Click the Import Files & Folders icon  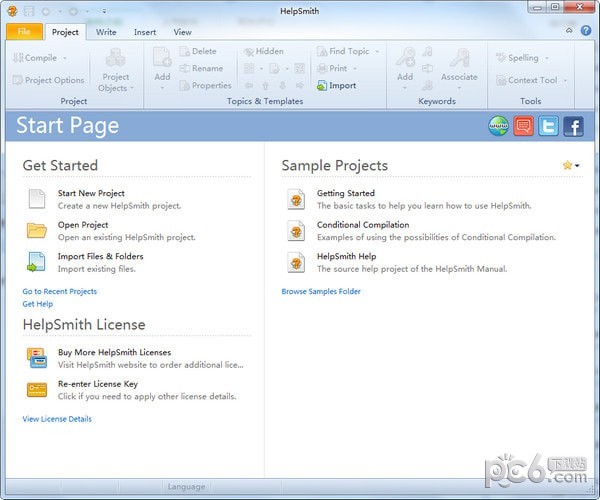point(37,262)
